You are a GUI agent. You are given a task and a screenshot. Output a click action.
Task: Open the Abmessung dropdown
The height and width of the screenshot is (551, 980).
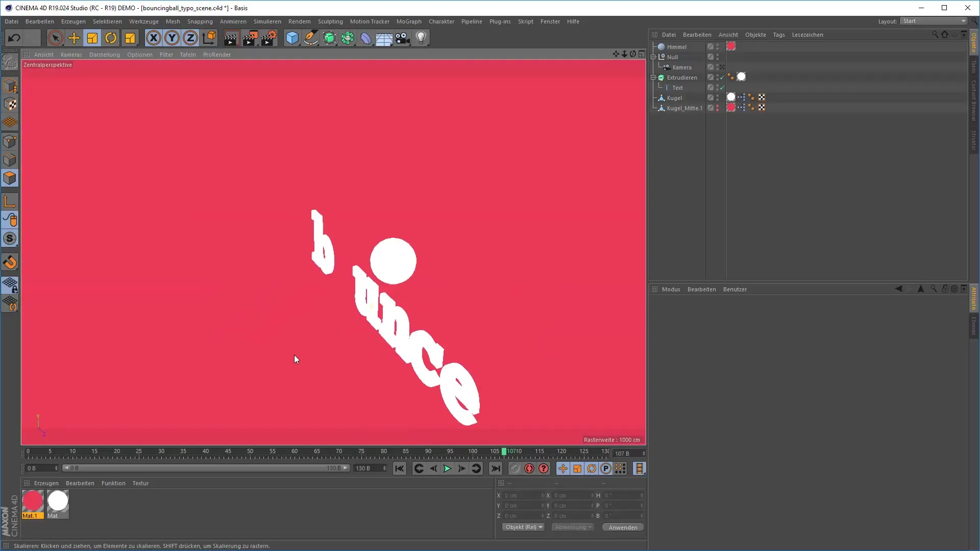pos(573,527)
